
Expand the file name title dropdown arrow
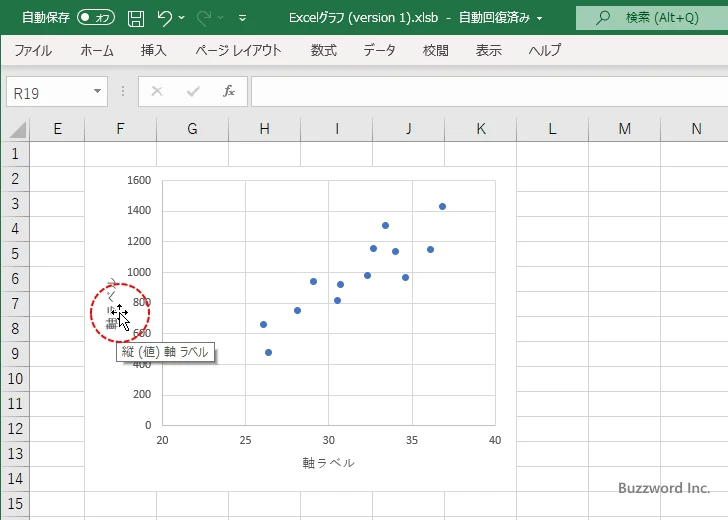coord(540,18)
